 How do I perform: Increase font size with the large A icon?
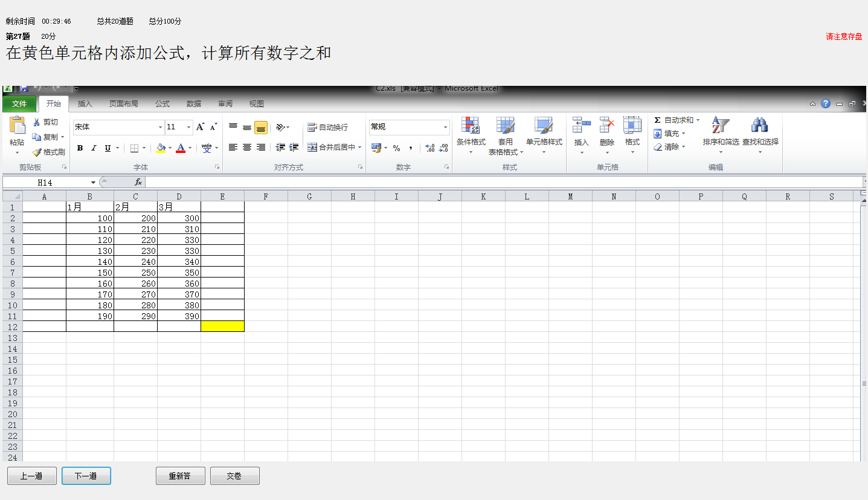(x=200, y=127)
